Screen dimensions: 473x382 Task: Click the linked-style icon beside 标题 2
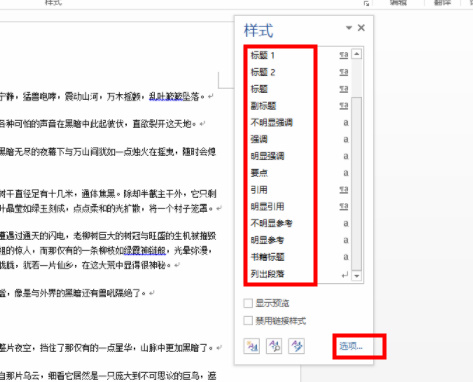344,72
